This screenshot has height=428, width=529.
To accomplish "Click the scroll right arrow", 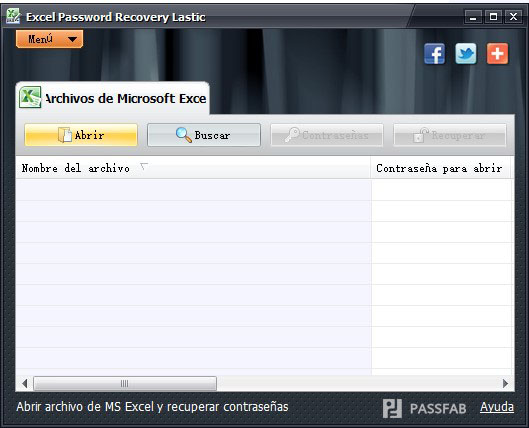I will [x=505, y=383].
